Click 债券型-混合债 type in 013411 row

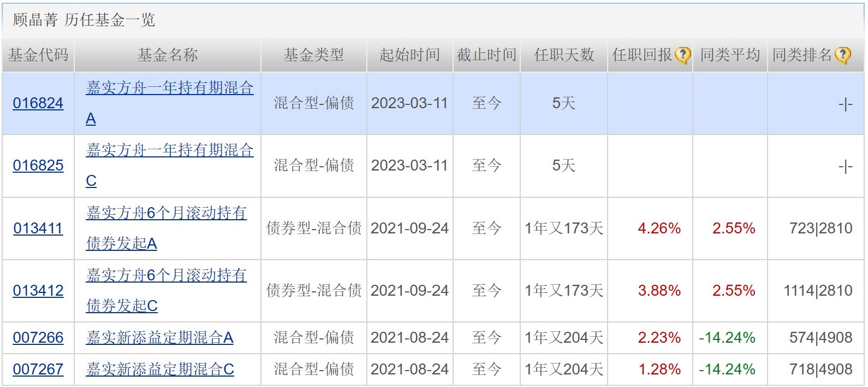click(314, 228)
